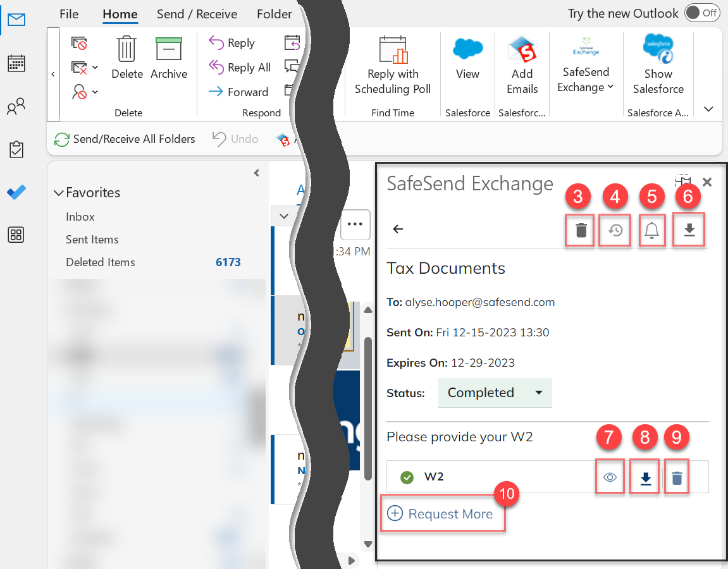Toggle Try the new Outlook switch

pos(702,13)
